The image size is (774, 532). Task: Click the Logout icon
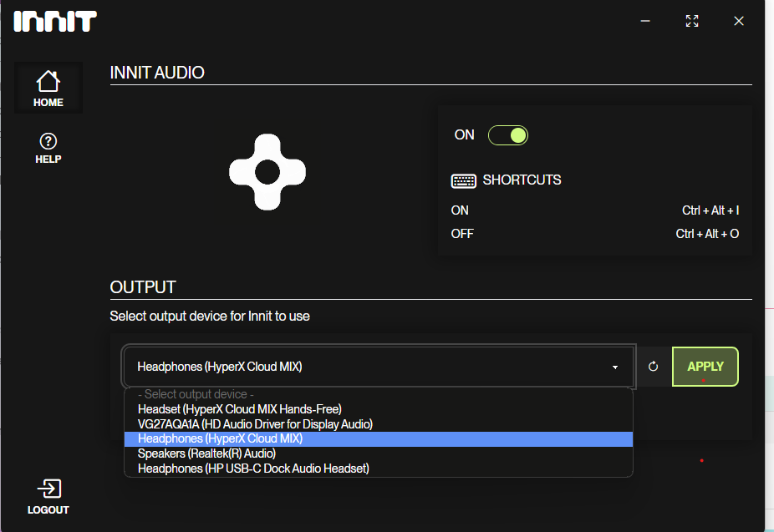coord(48,489)
